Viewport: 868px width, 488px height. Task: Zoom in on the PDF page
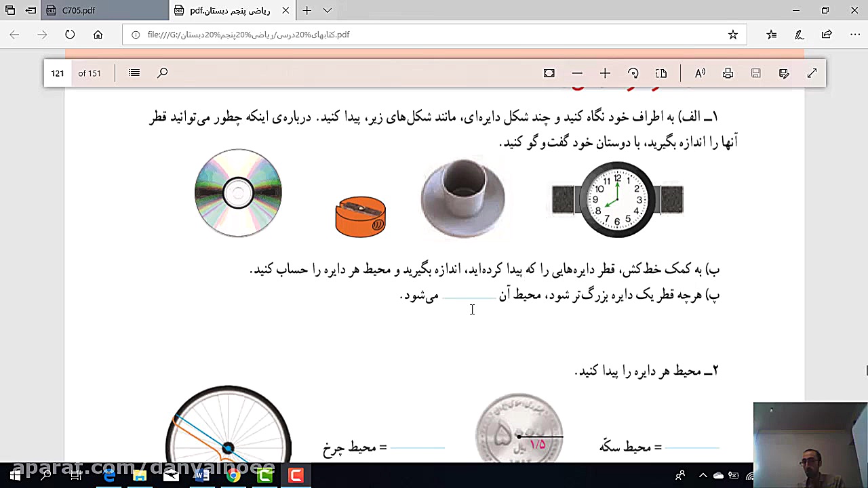pos(605,73)
